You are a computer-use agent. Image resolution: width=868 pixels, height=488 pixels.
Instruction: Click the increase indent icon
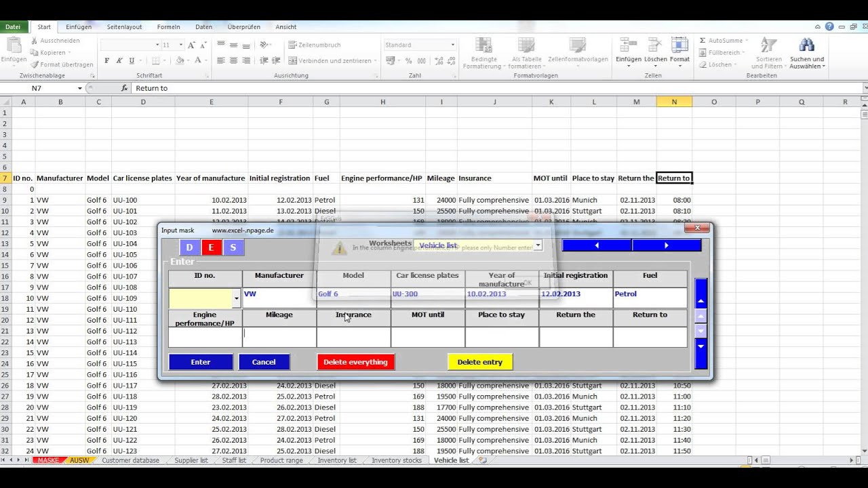[x=276, y=60]
